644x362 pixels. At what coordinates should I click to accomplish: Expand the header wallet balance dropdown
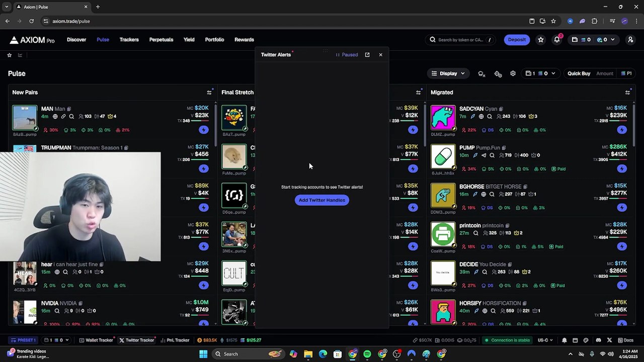[x=595, y=40]
